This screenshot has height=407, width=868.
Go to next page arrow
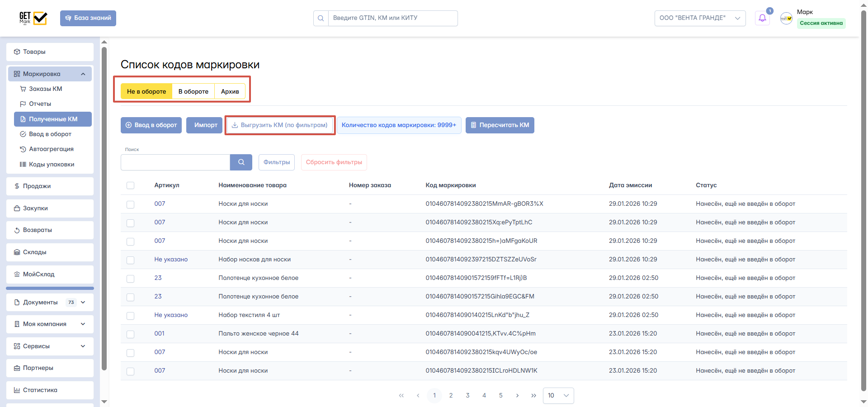click(517, 396)
